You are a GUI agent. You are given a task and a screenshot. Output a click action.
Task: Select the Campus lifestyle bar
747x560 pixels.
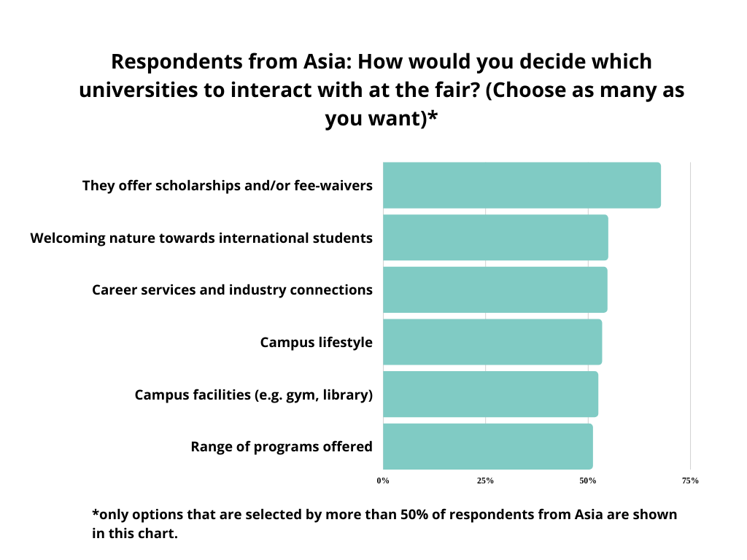point(492,342)
